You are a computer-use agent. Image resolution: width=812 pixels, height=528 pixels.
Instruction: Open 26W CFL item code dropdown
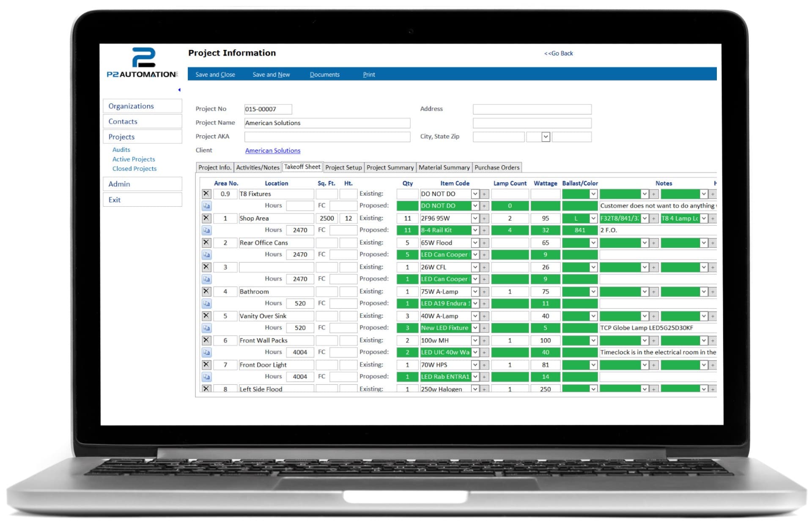point(475,267)
